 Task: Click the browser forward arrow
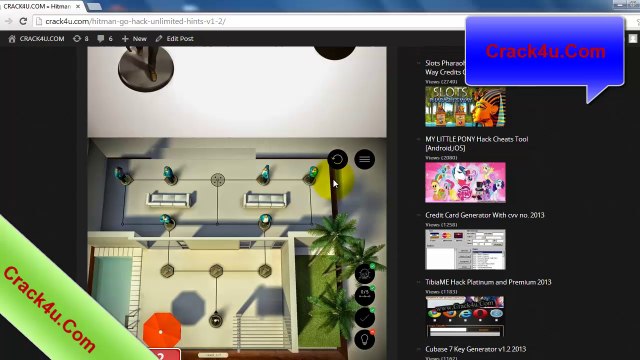8,21
